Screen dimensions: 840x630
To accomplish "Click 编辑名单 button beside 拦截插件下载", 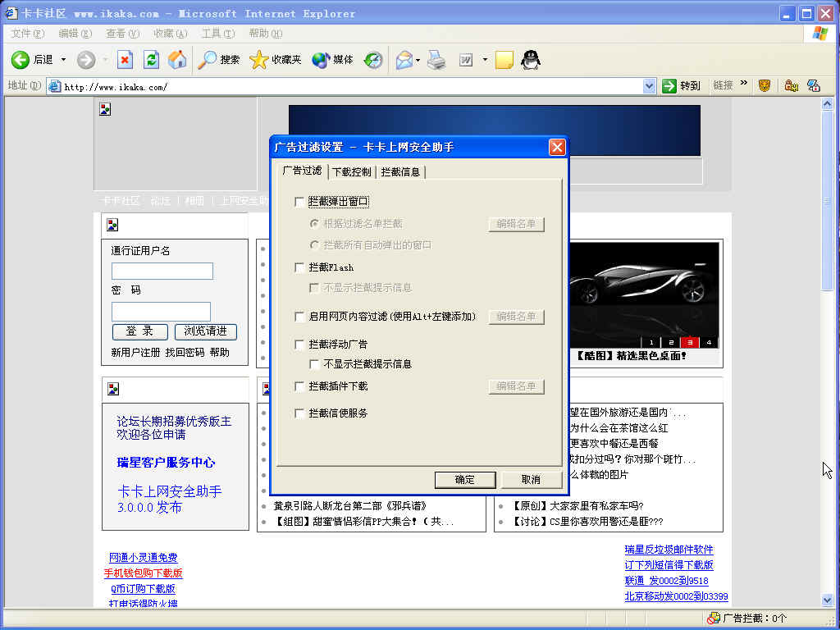I will click(517, 386).
